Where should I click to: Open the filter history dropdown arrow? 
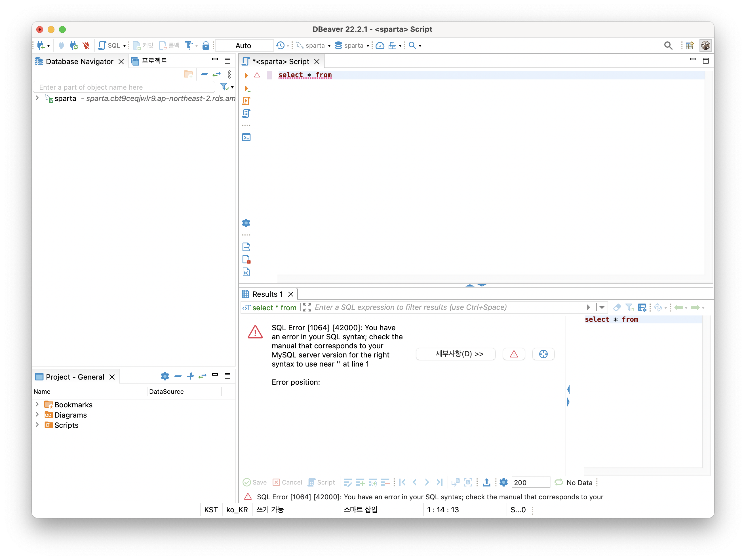point(602,307)
